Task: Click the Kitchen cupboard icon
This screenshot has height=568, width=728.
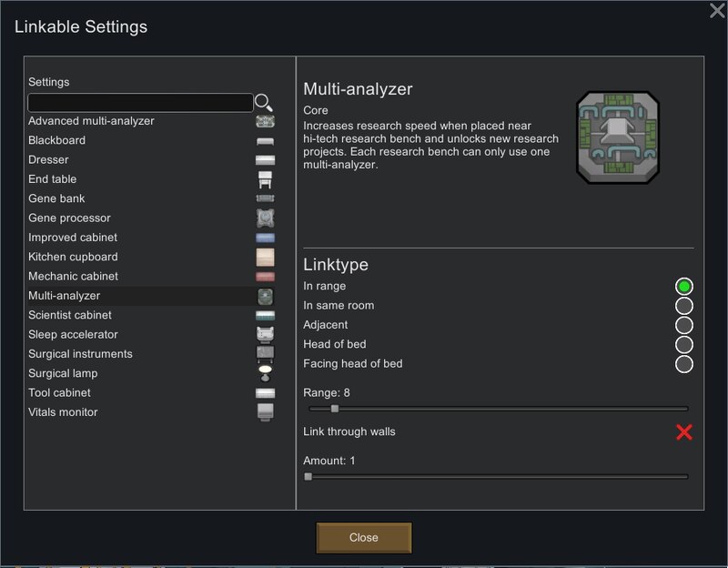Action: pyautogui.click(x=265, y=257)
